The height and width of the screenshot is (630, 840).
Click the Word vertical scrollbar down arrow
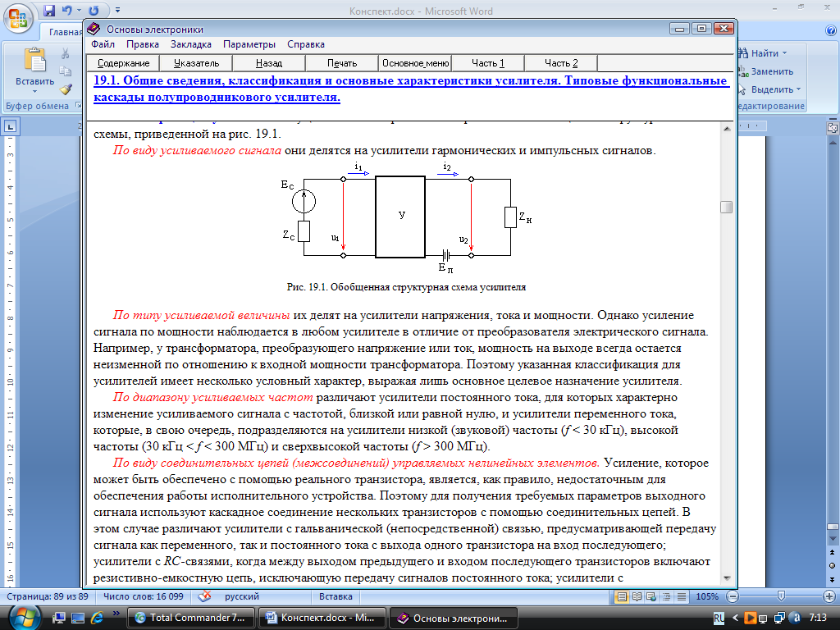tap(832, 538)
